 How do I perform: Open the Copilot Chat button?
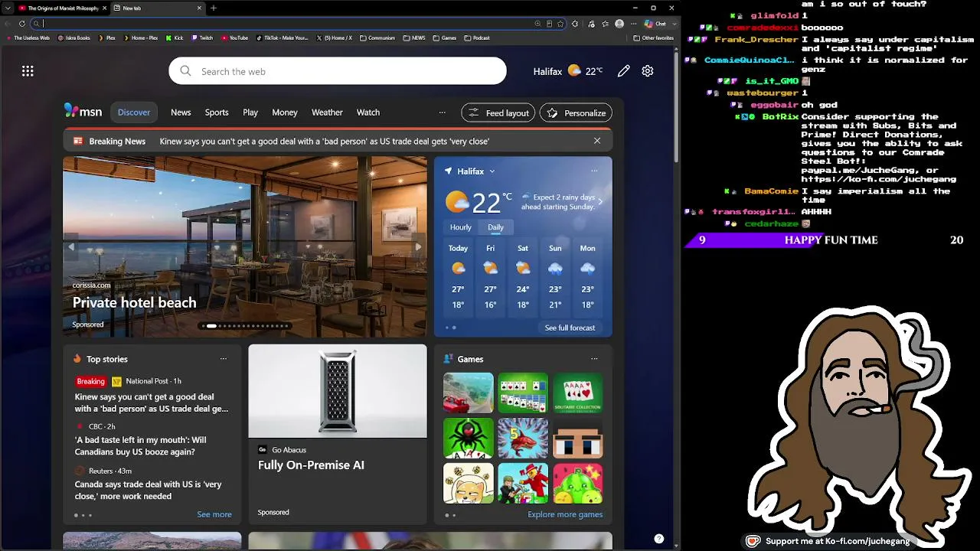click(655, 24)
